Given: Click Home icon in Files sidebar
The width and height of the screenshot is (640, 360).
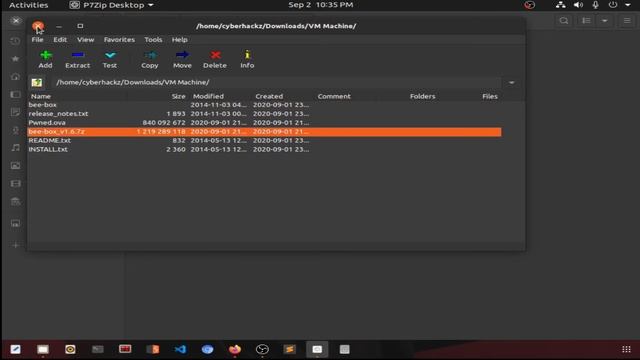Looking at the screenshot, I should [15, 77].
